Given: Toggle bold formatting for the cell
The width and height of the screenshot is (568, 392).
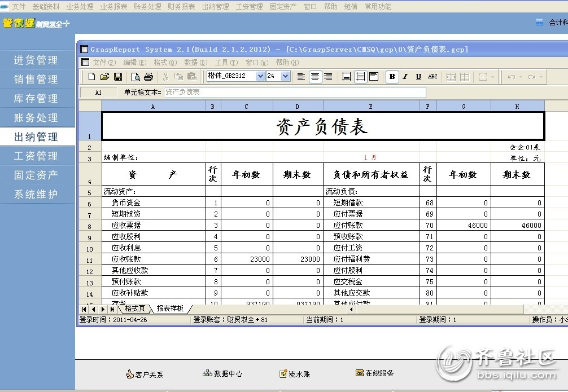Looking at the screenshot, I should click(x=392, y=77).
